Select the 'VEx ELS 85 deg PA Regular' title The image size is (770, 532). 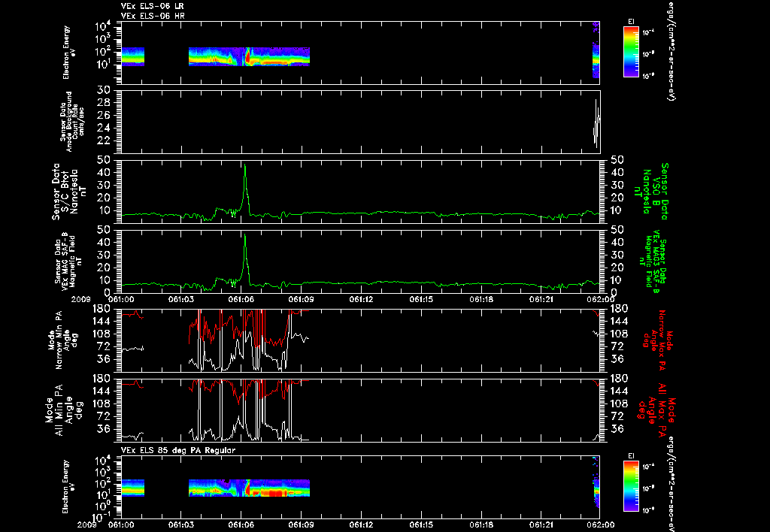[177, 450]
